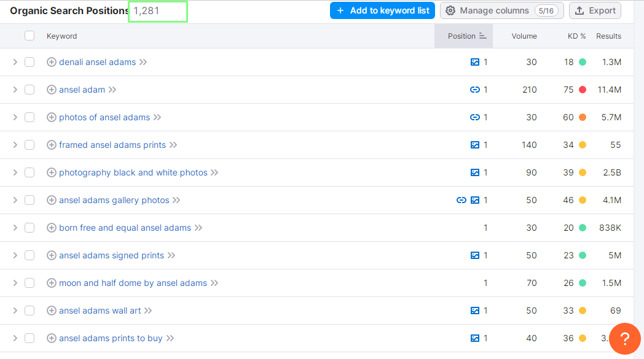The width and height of the screenshot is (644, 359).
Task: Click the plus-circle icon beside 'photos of ansel adams'
Action: point(52,117)
